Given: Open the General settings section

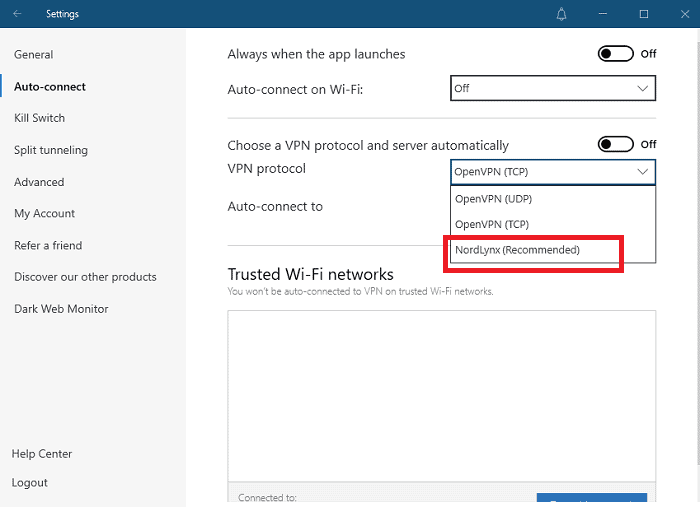Looking at the screenshot, I should click(x=34, y=55).
